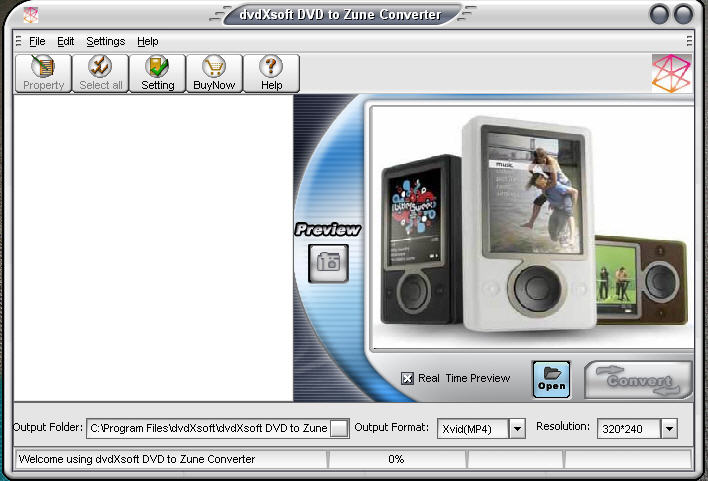Click the Preview snapshot camera button
The height and width of the screenshot is (481, 708).
click(328, 263)
